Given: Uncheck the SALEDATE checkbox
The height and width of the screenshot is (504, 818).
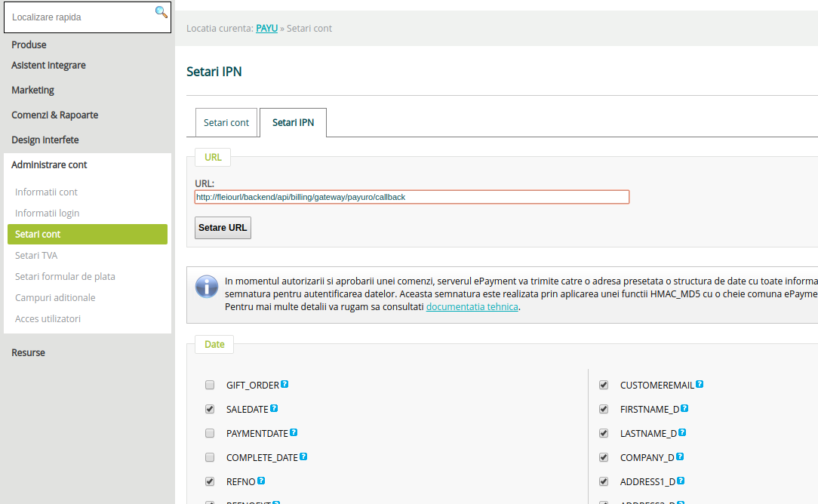Looking at the screenshot, I should [x=210, y=409].
